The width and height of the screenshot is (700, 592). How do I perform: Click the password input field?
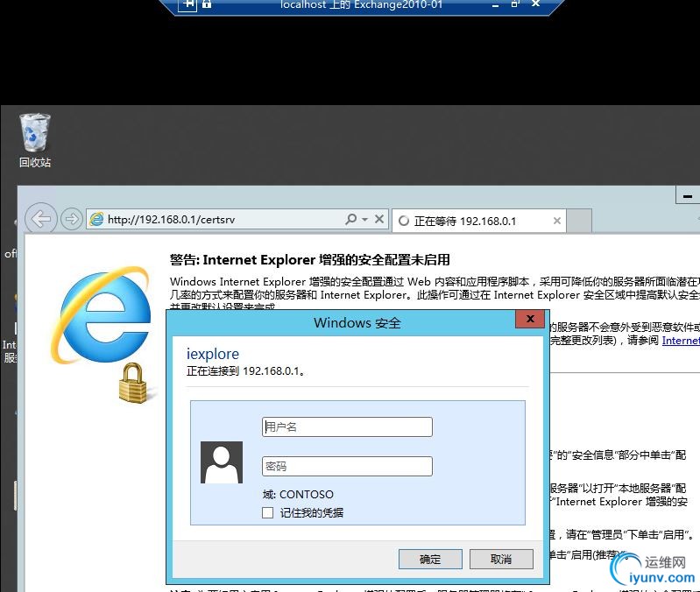click(347, 466)
